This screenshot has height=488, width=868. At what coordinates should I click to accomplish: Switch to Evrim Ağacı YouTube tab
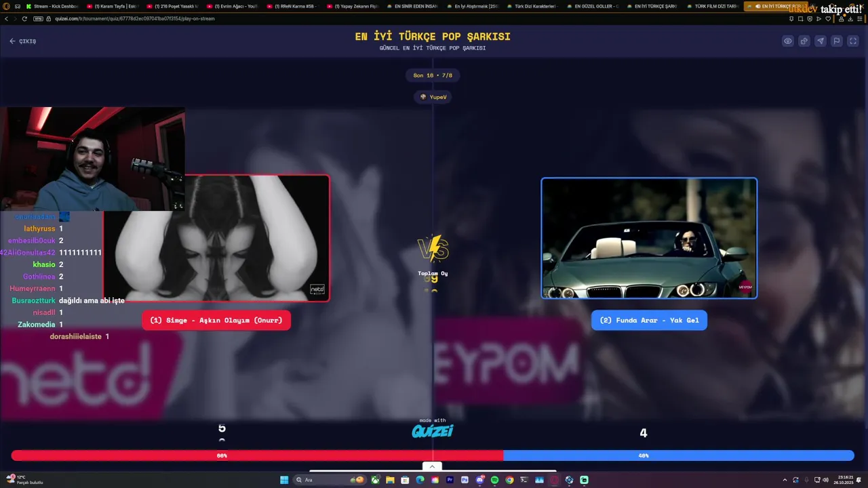[x=232, y=6]
